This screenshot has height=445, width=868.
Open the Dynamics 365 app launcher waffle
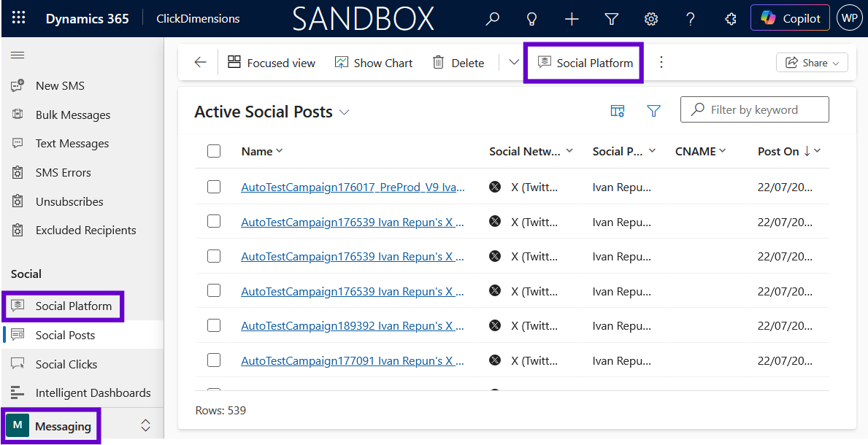[x=19, y=18]
